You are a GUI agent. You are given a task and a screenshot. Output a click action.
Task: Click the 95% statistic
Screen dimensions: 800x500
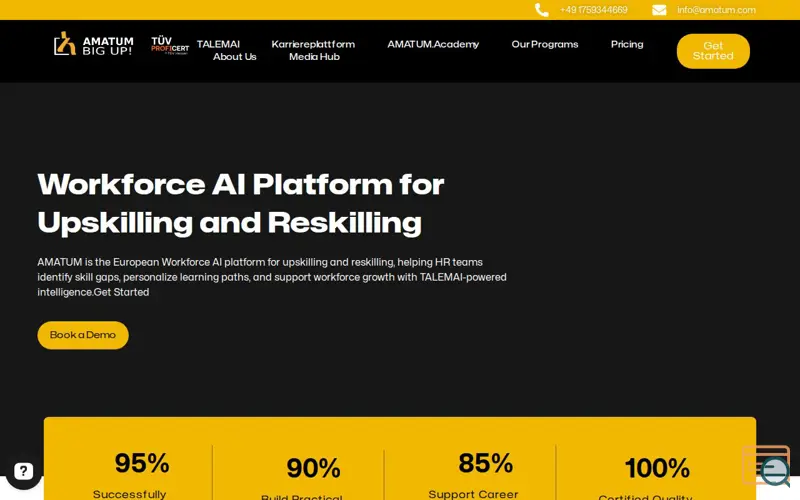pyautogui.click(x=141, y=463)
